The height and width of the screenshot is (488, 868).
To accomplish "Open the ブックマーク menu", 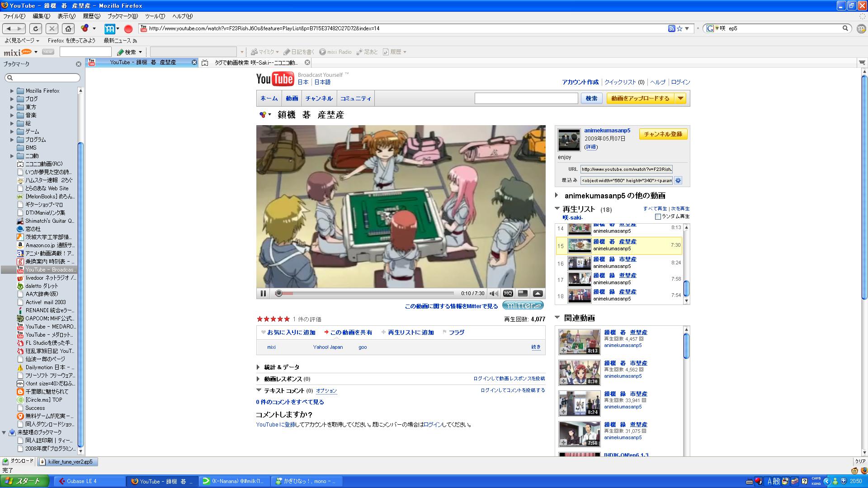I will pyautogui.click(x=123, y=16).
